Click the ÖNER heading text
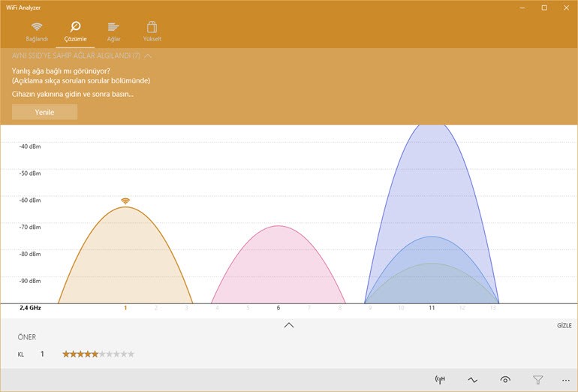 pyautogui.click(x=27, y=337)
